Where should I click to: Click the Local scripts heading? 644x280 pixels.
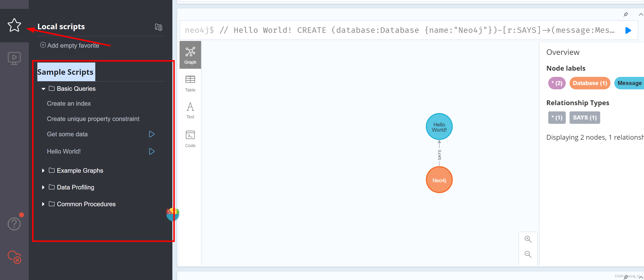[x=61, y=27]
